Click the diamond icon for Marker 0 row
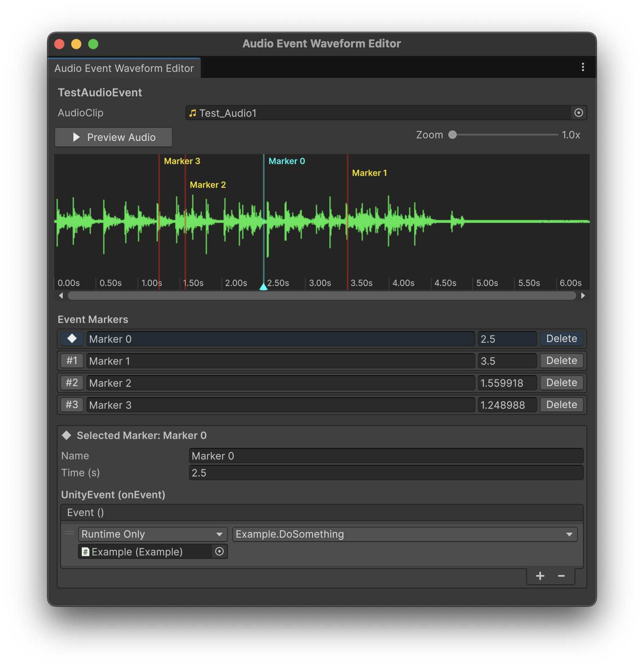The image size is (644, 669). click(x=72, y=339)
